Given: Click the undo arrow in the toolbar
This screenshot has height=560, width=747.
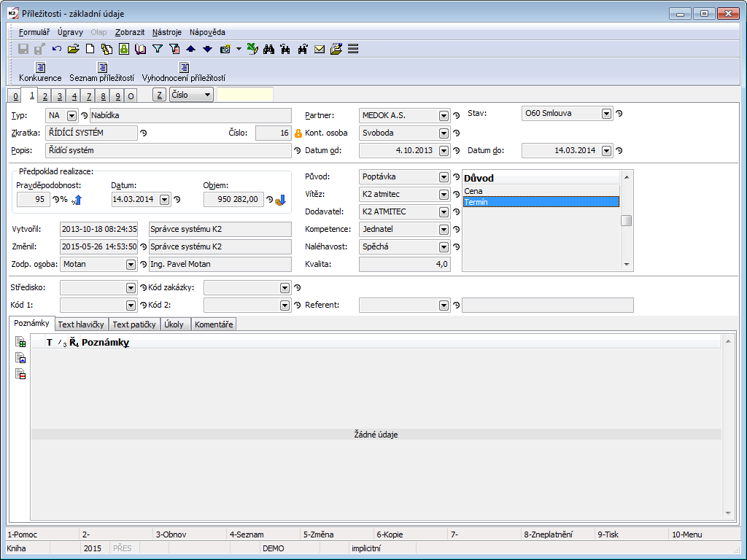Looking at the screenshot, I should point(57,49).
